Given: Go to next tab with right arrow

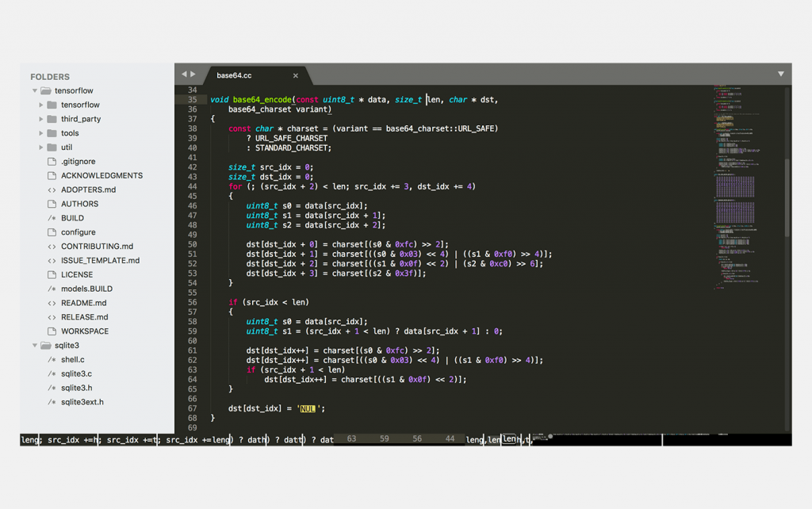Looking at the screenshot, I should tap(193, 74).
